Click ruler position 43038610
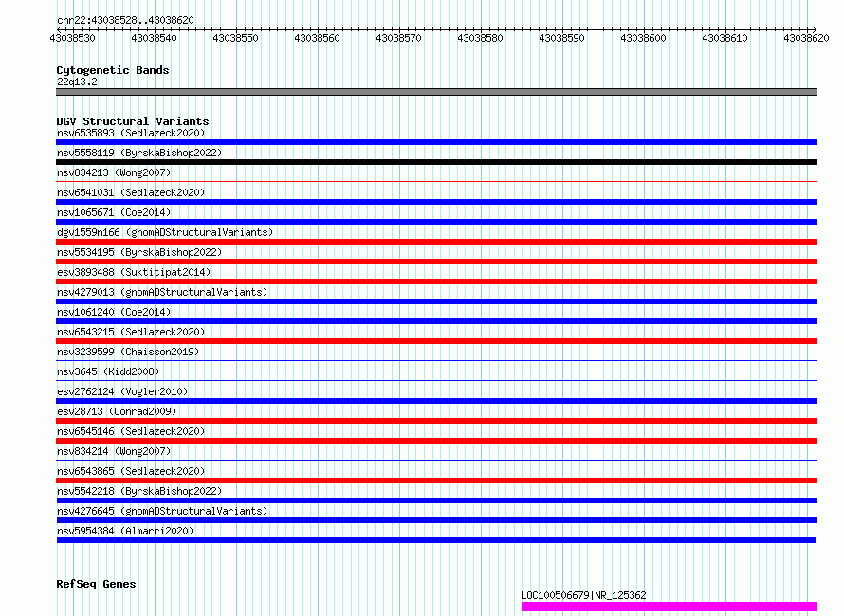 pyautogui.click(x=725, y=38)
